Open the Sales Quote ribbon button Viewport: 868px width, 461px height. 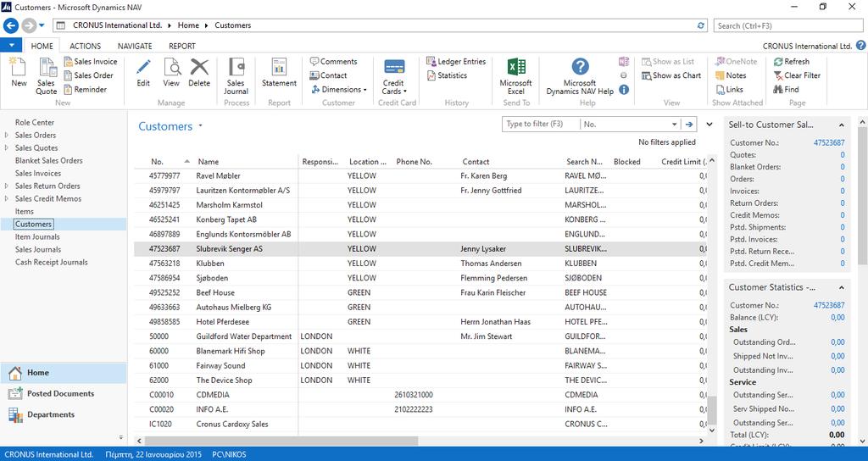point(47,76)
